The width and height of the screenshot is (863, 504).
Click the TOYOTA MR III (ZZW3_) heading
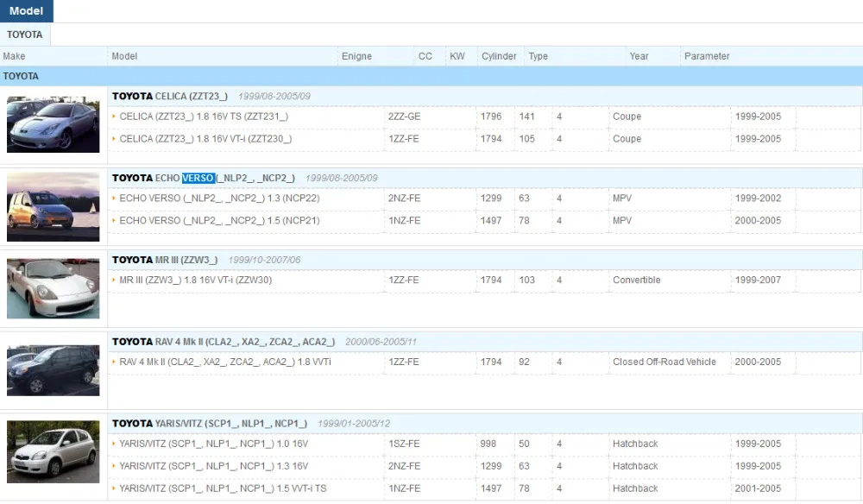click(165, 260)
